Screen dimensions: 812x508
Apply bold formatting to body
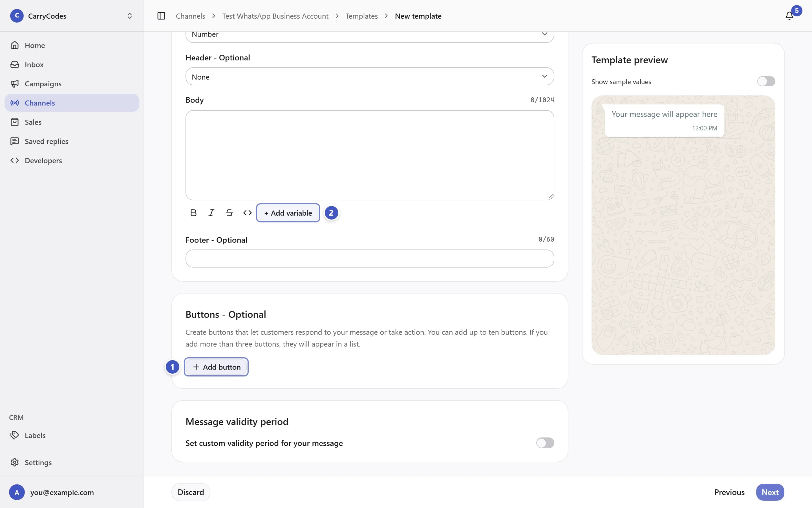(x=193, y=213)
